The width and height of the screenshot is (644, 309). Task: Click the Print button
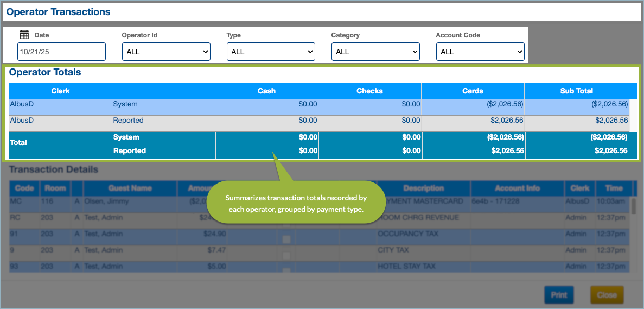point(559,295)
